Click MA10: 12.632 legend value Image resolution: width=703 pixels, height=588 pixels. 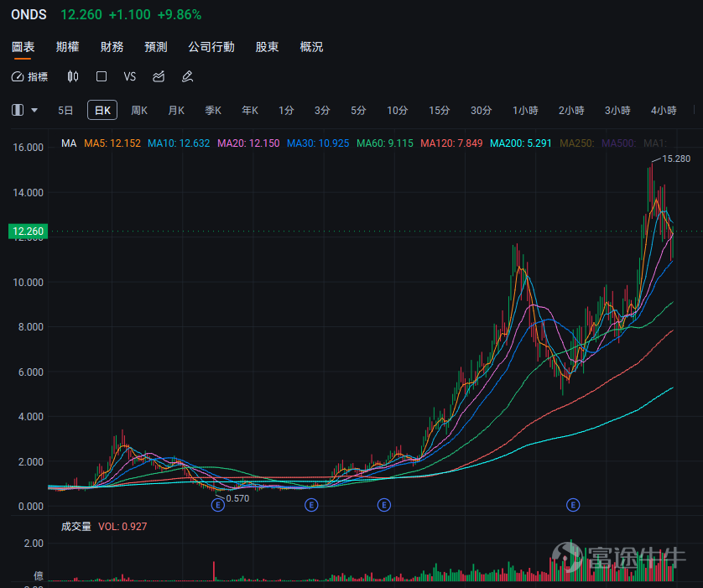click(179, 143)
